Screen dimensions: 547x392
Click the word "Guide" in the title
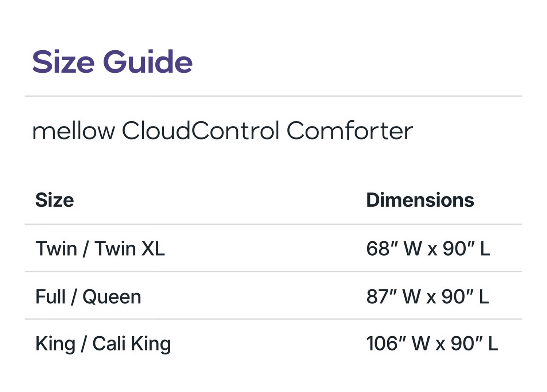[x=148, y=62]
